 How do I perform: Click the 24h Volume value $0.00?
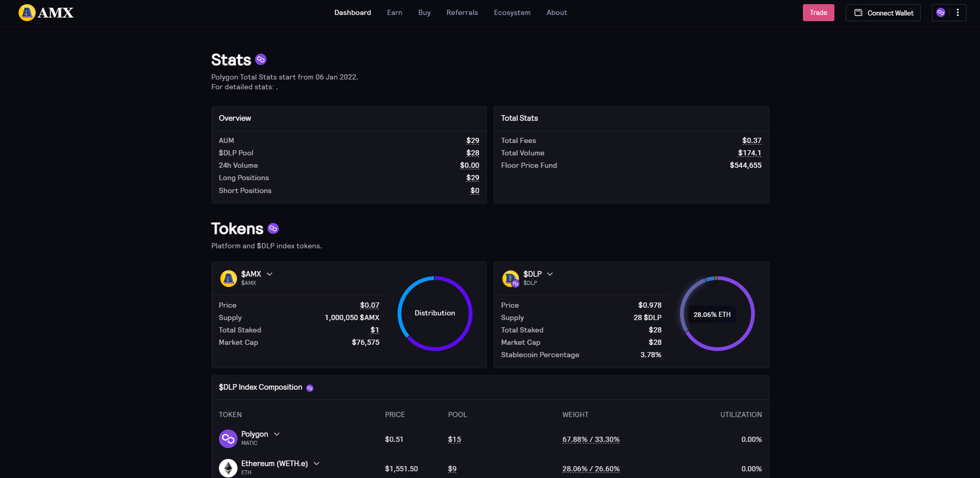point(469,165)
